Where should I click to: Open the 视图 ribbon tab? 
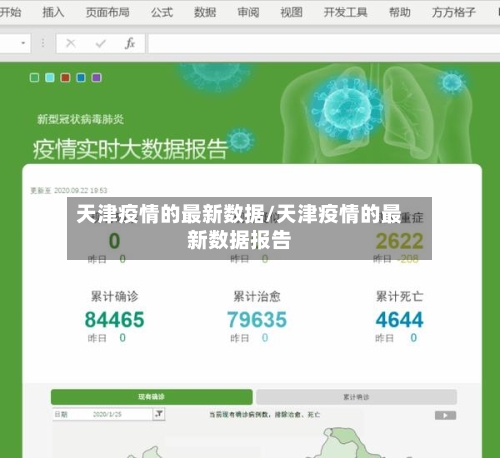(291, 12)
